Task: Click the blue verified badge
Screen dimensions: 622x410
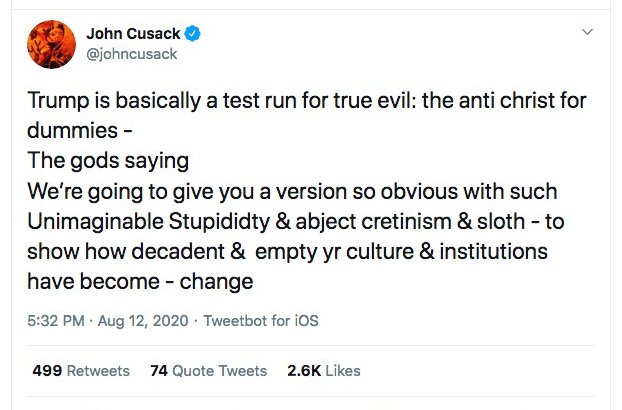Action: click(x=193, y=34)
